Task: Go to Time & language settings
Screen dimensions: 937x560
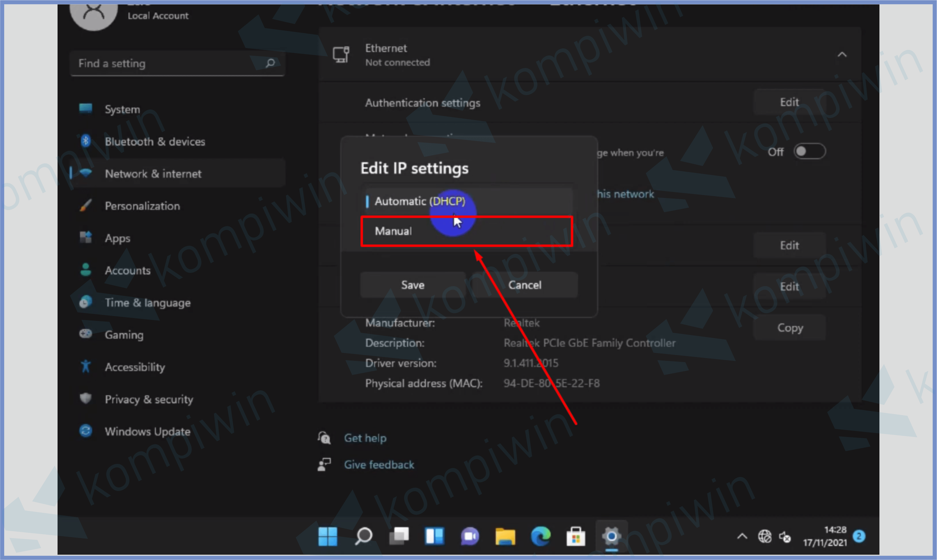Action: (148, 303)
